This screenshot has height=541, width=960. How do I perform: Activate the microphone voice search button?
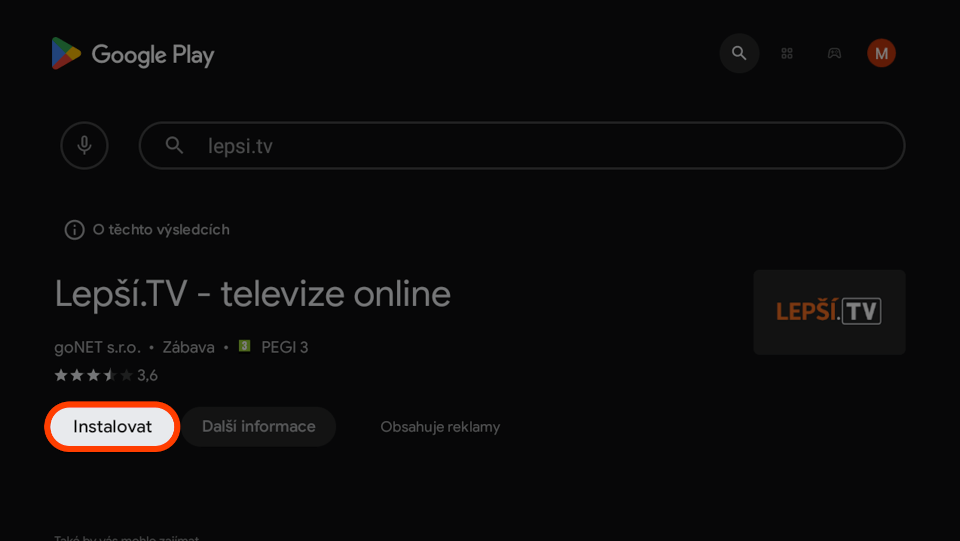click(x=84, y=145)
